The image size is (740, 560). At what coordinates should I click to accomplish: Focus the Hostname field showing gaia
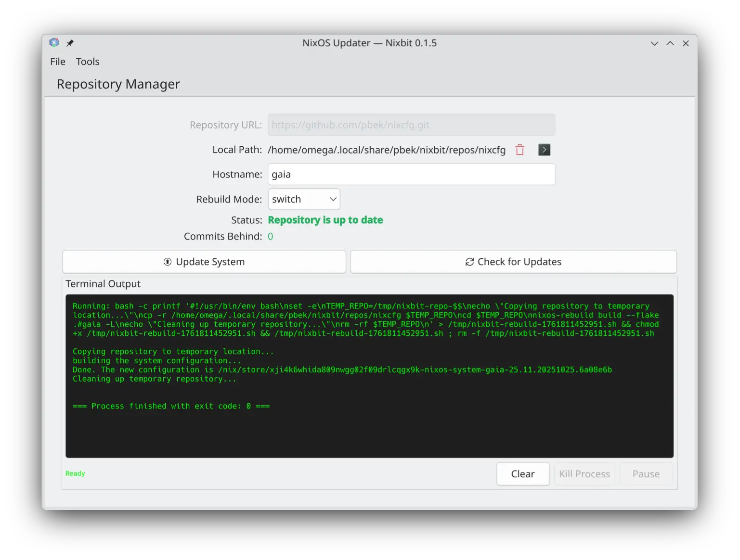[411, 174]
